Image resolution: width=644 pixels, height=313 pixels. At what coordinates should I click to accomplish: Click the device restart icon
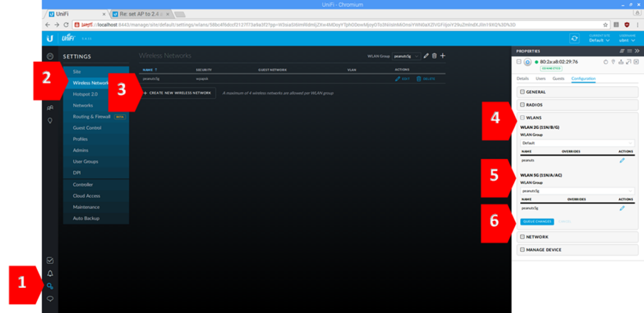tap(606, 62)
